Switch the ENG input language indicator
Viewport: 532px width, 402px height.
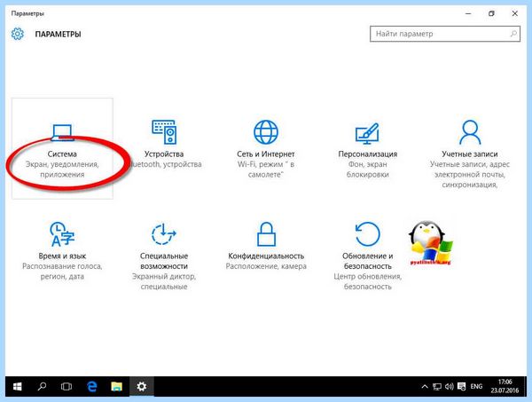pyautogui.click(x=476, y=386)
